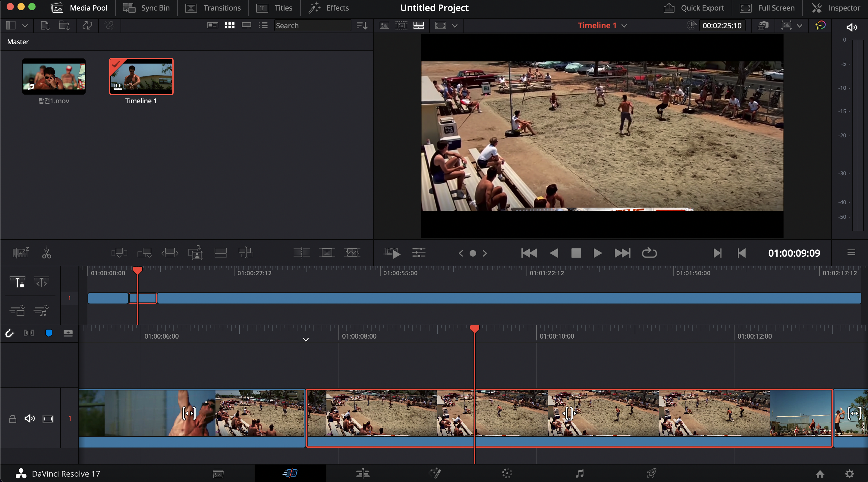Click the Append to end icon
Screen dimensions: 868x482
tap(145, 253)
